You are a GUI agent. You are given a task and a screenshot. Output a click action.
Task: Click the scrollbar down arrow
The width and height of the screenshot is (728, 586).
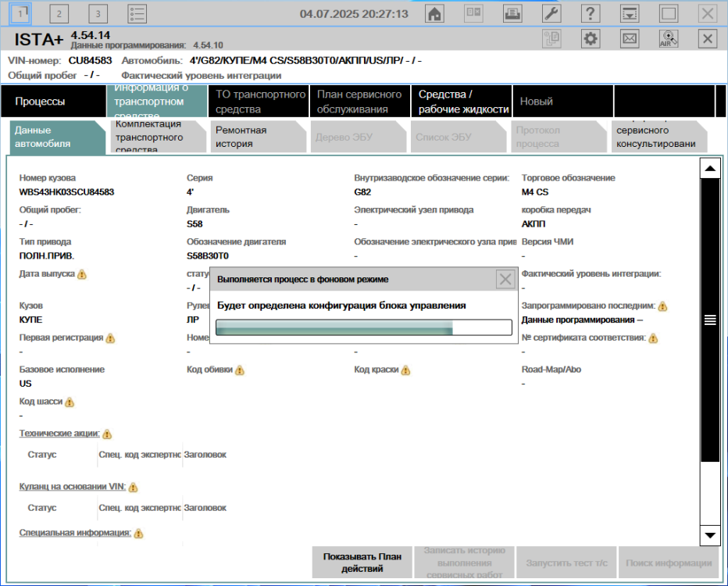710,535
